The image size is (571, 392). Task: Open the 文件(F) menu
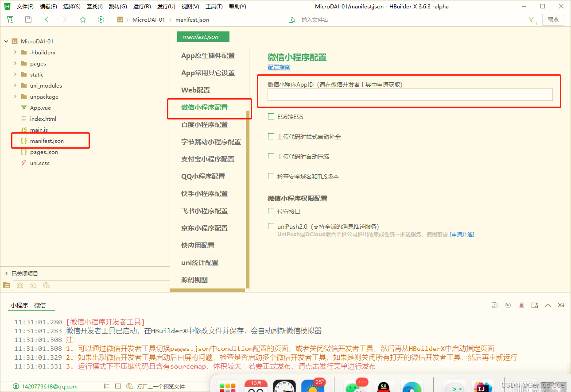point(25,7)
